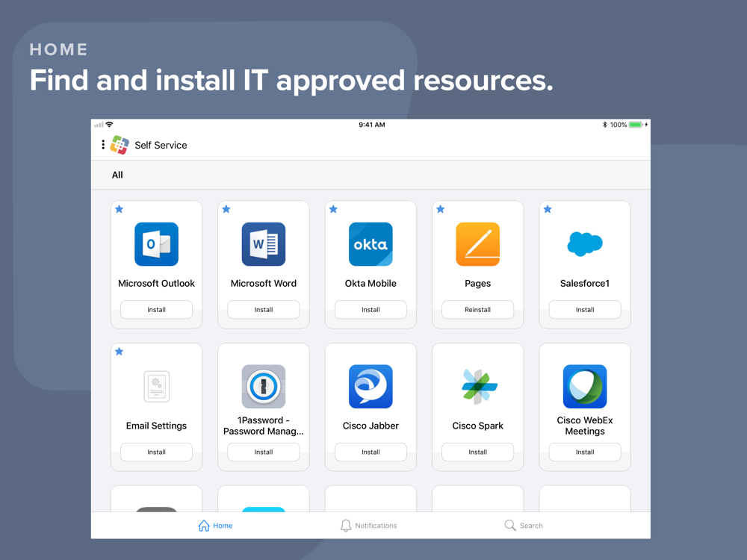Click the 1Password - Password Manag... title
Screen dimensions: 747x560
[x=264, y=426]
